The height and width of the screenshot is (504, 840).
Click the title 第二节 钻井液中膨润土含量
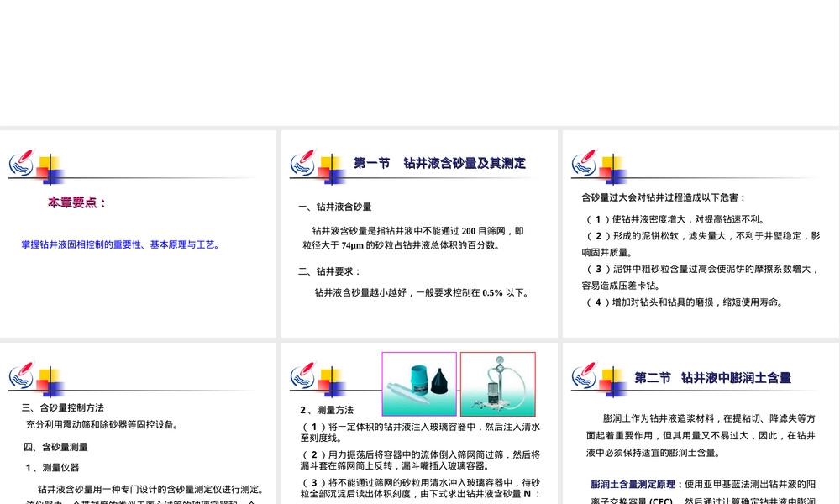point(712,378)
